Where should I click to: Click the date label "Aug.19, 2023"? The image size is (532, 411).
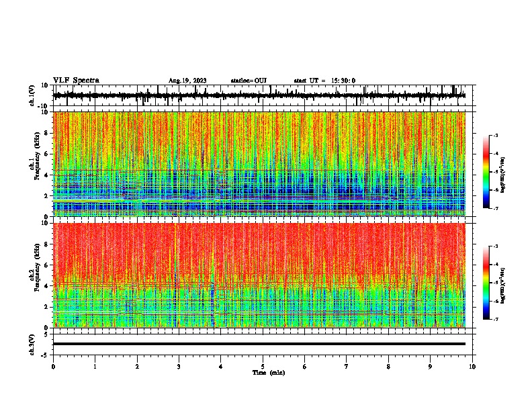(x=187, y=81)
